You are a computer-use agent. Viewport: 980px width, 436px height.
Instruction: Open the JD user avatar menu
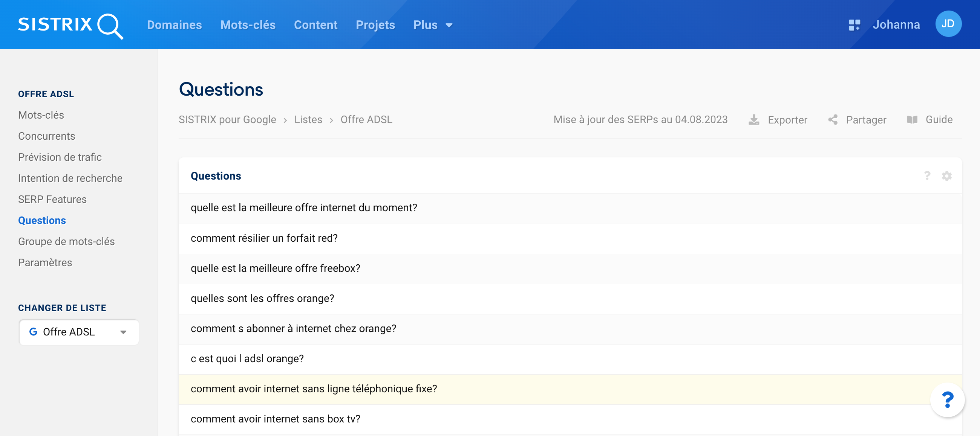(948, 24)
